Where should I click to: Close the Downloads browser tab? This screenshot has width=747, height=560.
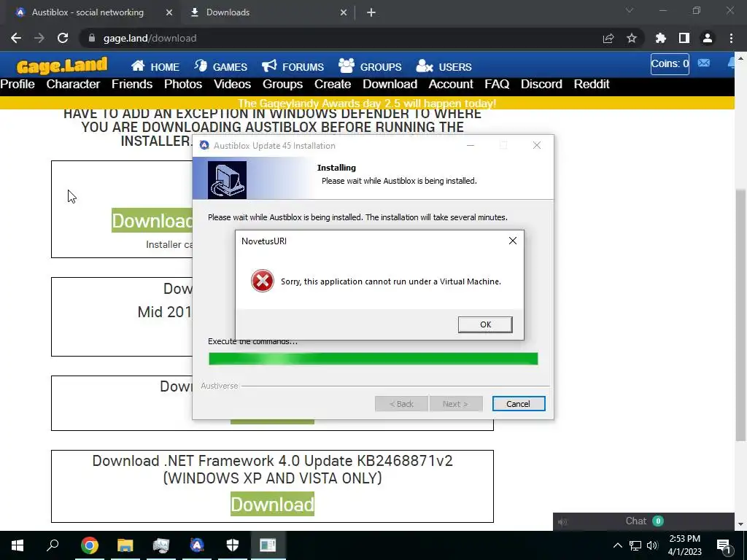coord(344,13)
